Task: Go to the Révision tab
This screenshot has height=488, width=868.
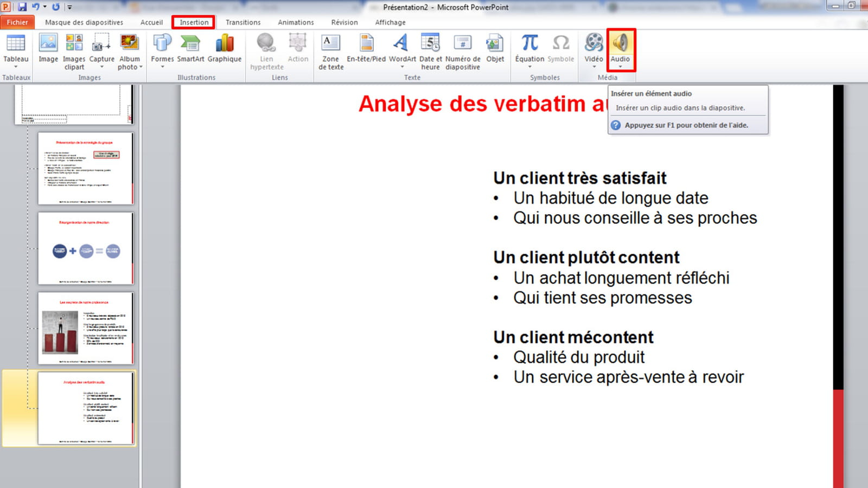Action: click(x=344, y=22)
